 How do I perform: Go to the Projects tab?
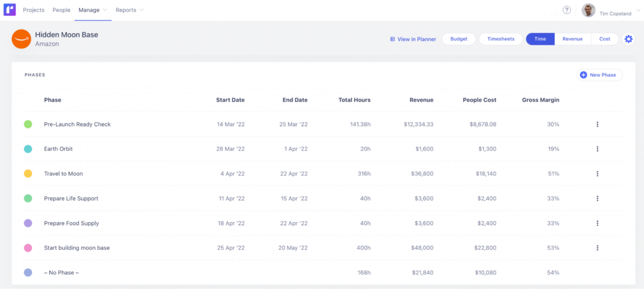(34, 10)
